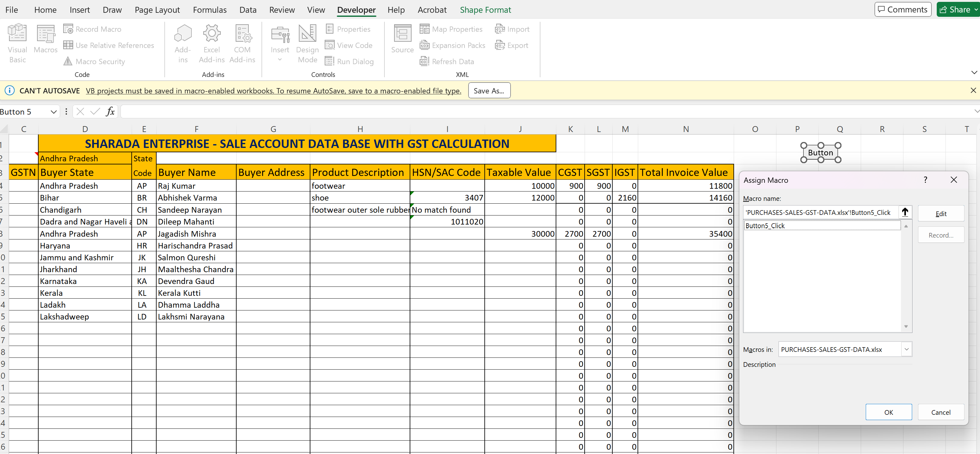Click the View Code icon
The width and height of the screenshot is (980, 454).
(x=329, y=45)
